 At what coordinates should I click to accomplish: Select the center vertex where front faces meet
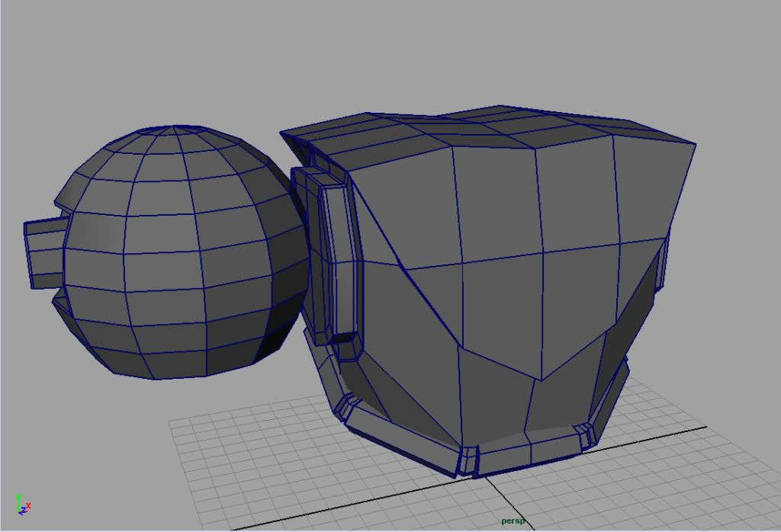pyautogui.click(x=463, y=261)
